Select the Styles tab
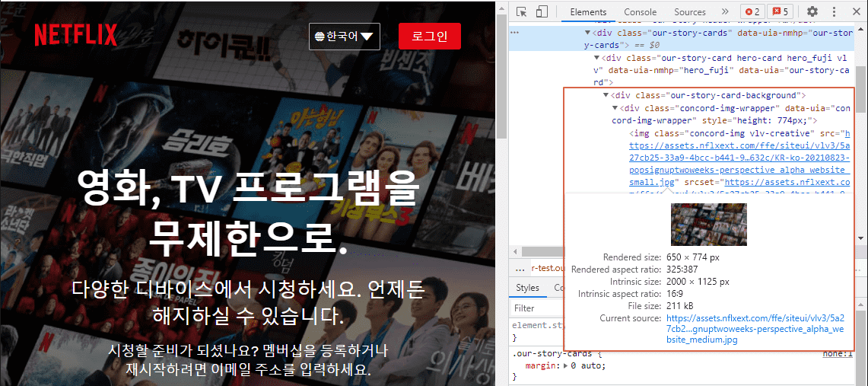Image resolution: width=868 pixels, height=386 pixels. pos(527,288)
